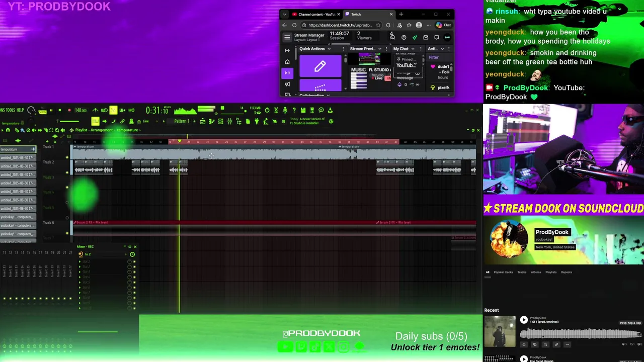Click the yellow playhead marker on timeline
Screen dimensions: 644x362
(x=179, y=141)
